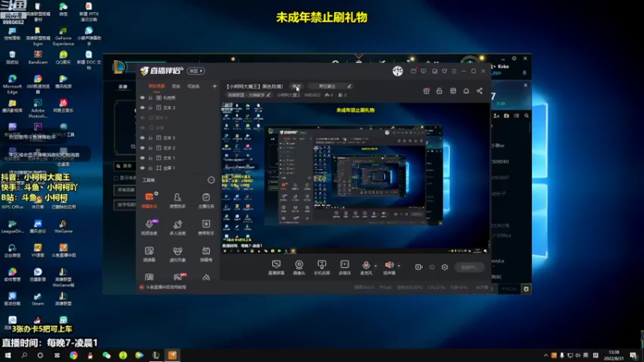Switch to the first orange scene tab

[x=156, y=86]
